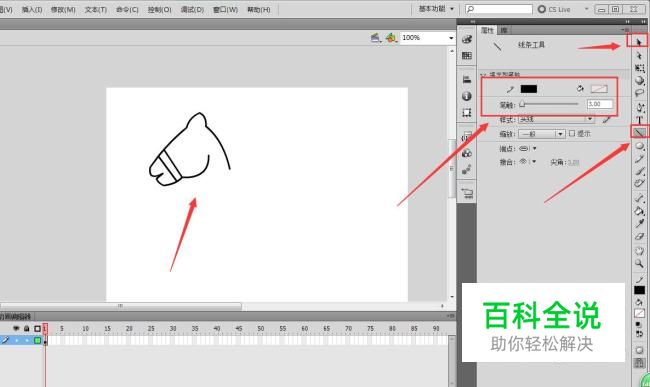Open the Align panel icon in dock
Viewport: 650px width, 387px height.
coord(467,80)
